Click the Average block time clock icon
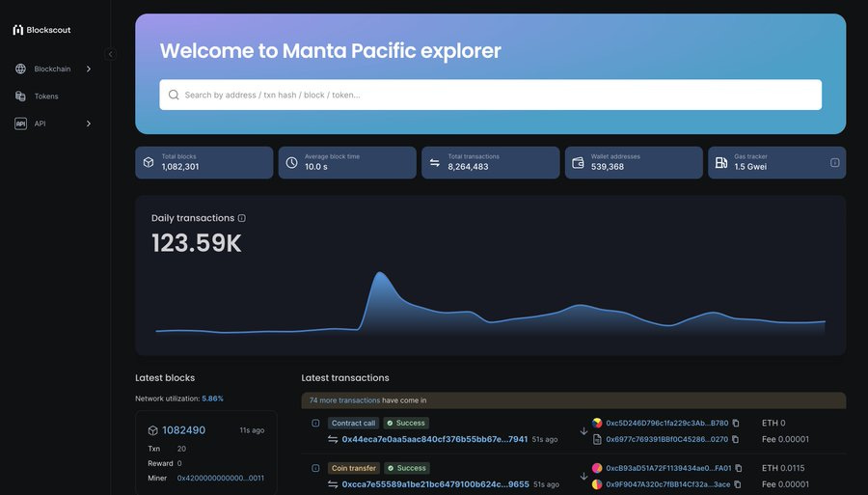 click(x=291, y=162)
